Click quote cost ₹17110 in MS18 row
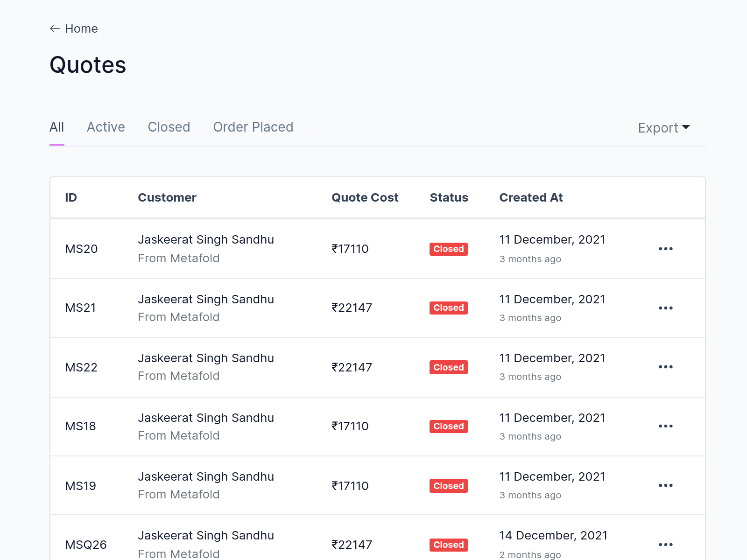Screen dimensions: 747x560 click(350, 426)
